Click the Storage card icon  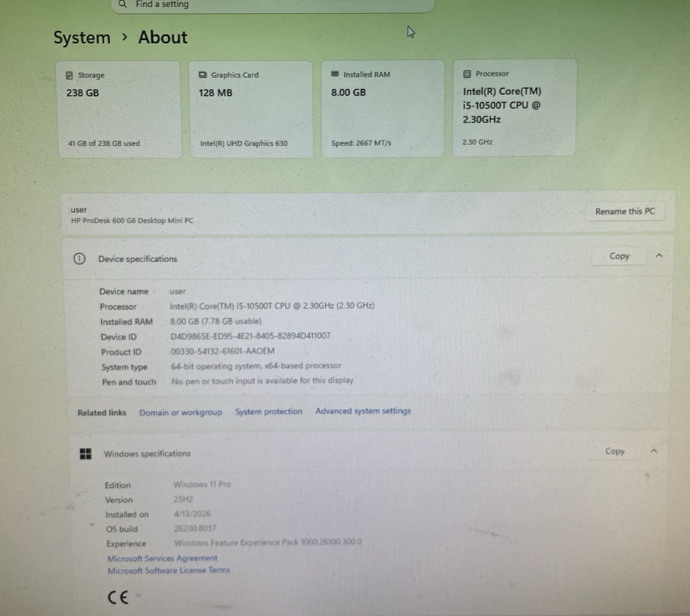click(x=69, y=75)
